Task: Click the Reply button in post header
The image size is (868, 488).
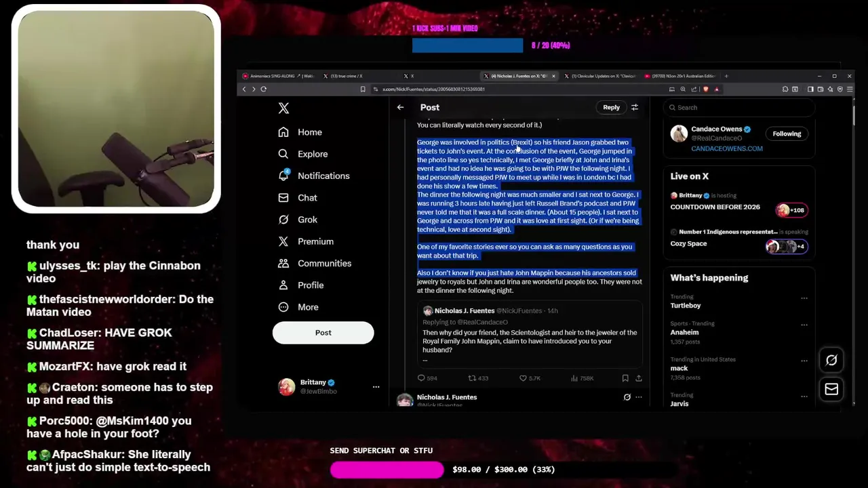Action: (611, 107)
